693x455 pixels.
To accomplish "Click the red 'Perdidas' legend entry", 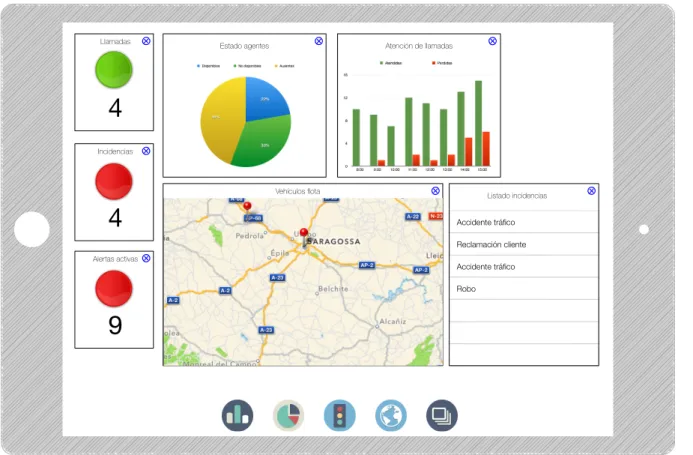I will pos(442,63).
